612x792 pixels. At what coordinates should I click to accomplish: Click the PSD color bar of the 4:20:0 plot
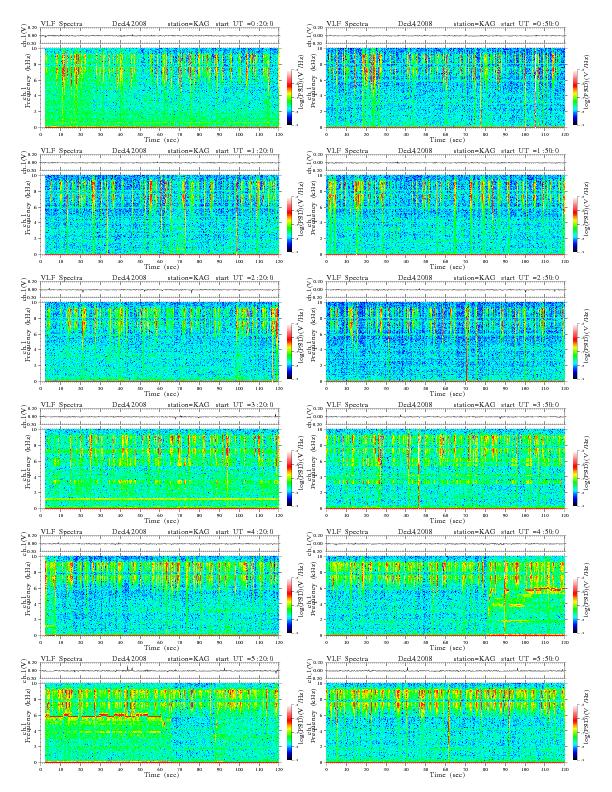coord(289,605)
